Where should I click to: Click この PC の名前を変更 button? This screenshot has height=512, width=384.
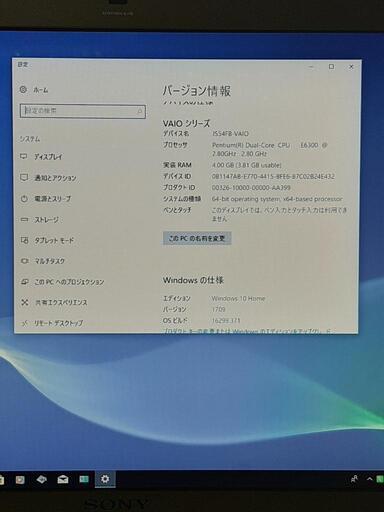[x=197, y=238]
